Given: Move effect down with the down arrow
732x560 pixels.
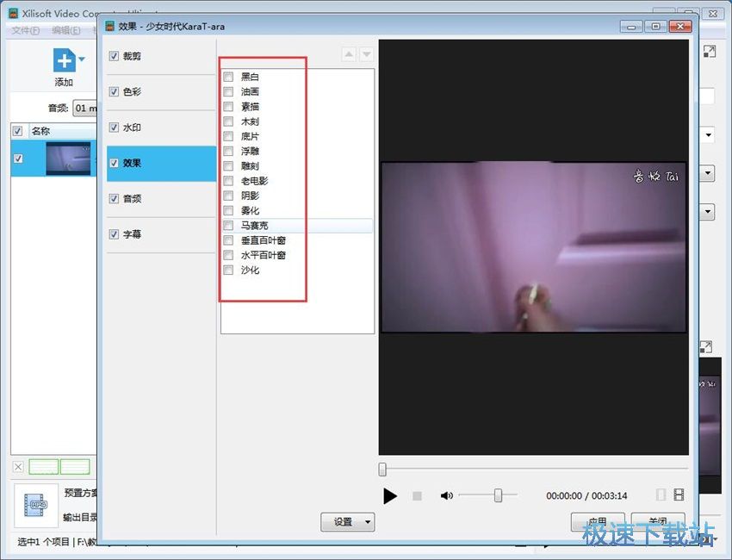Looking at the screenshot, I should [367, 54].
